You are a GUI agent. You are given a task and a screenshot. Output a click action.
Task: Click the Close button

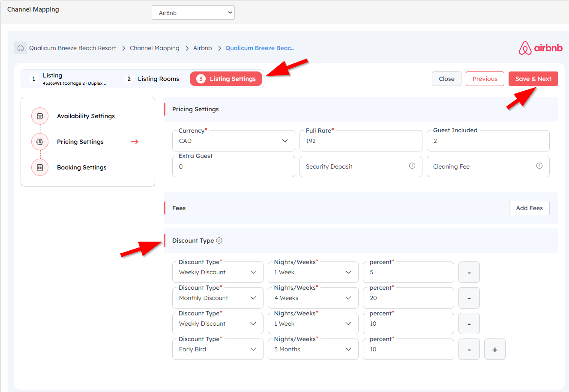point(446,79)
